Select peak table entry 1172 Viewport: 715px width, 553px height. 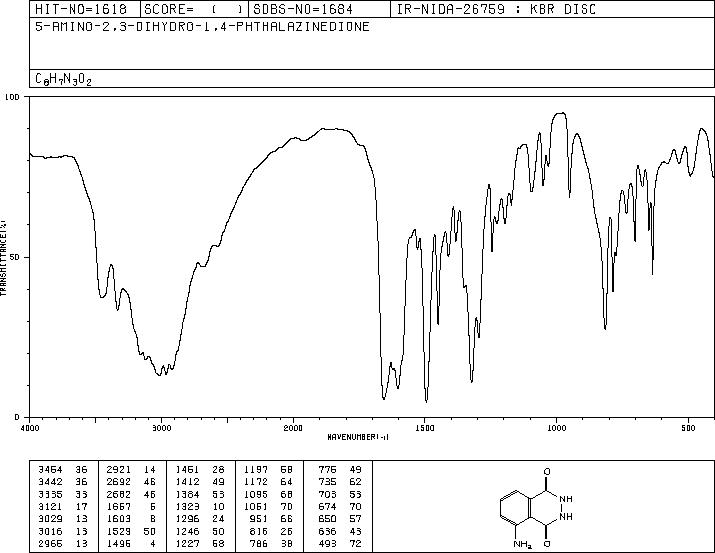[x=256, y=482]
